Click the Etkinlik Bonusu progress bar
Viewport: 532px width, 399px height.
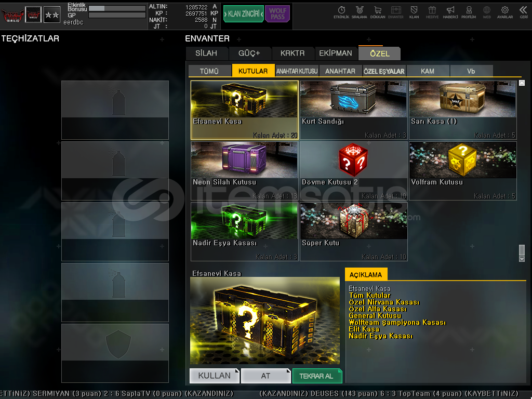coord(117,8)
